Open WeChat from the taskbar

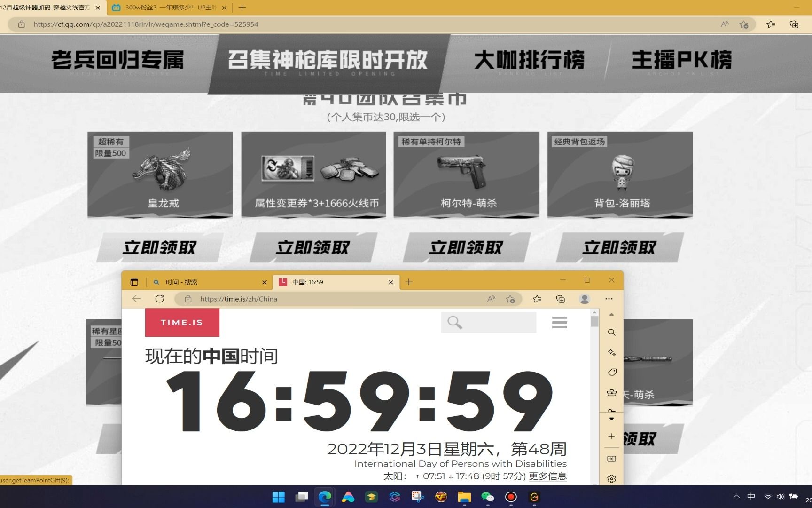(x=487, y=497)
